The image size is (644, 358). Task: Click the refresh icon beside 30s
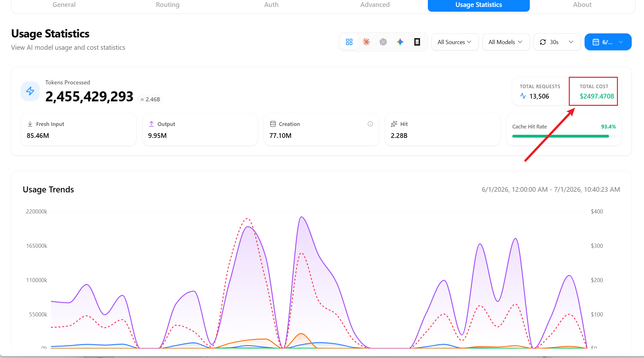coord(543,42)
